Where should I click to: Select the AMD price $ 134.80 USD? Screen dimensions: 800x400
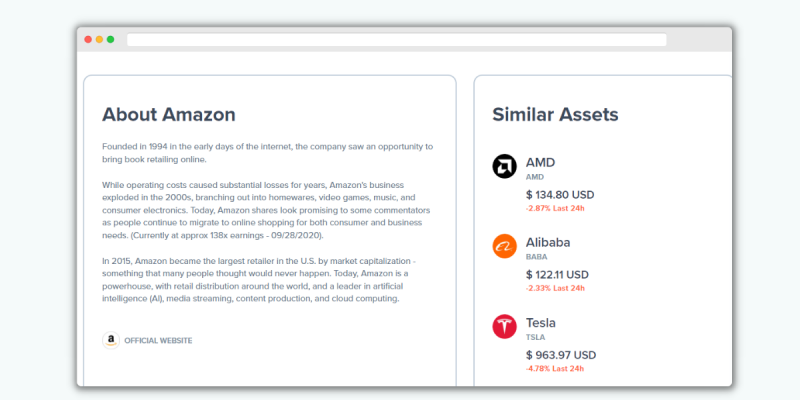point(560,195)
